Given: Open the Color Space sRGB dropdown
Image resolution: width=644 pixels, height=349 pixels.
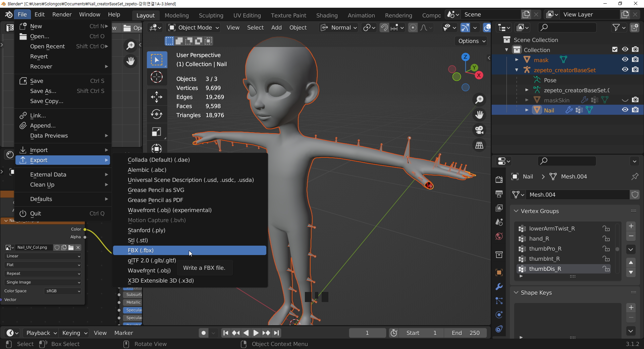Looking at the screenshot, I should point(63,291).
